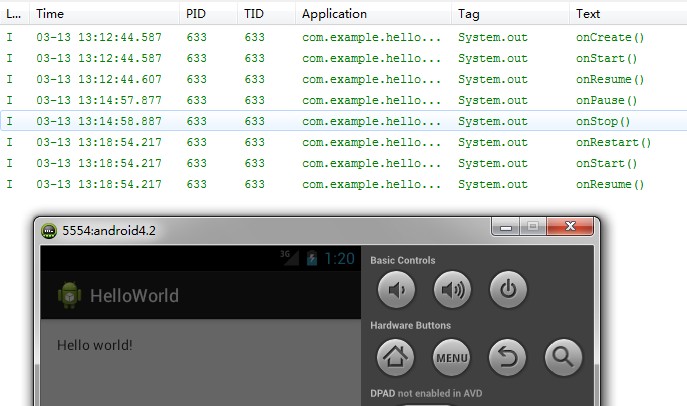The height and width of the screenshot is (406, 687).
Task: Click the DPAD not enabled in AVD text
Action: (426, 393)
